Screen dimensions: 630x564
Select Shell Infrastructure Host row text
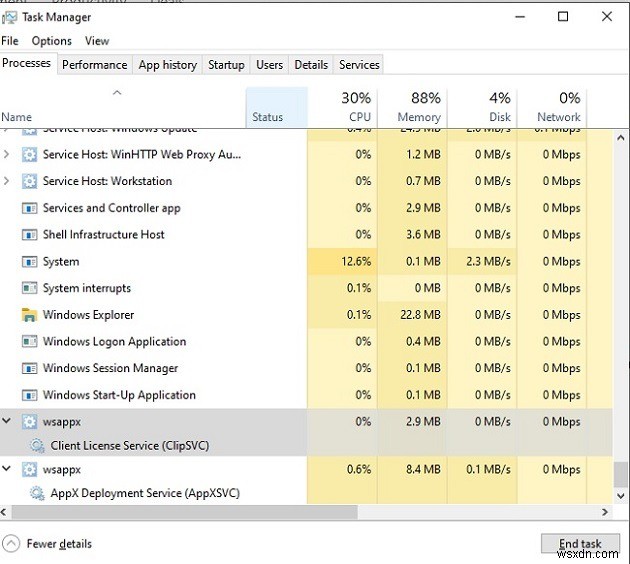[104, 235]
